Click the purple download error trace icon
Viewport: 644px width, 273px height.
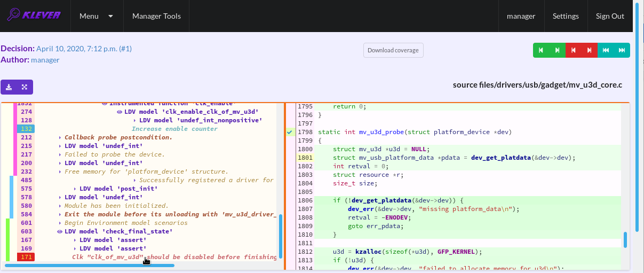9,87
